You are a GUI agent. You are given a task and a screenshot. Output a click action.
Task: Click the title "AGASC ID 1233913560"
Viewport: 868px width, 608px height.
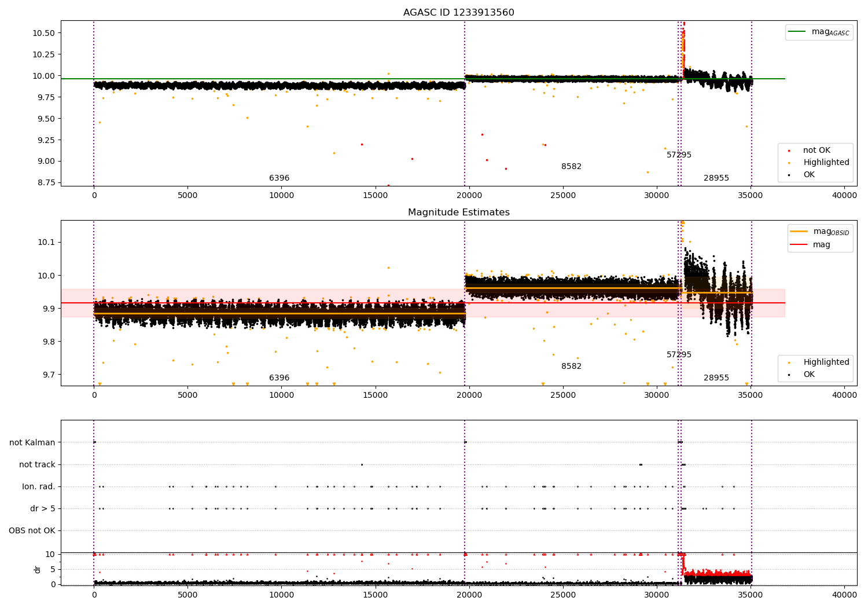459,13
